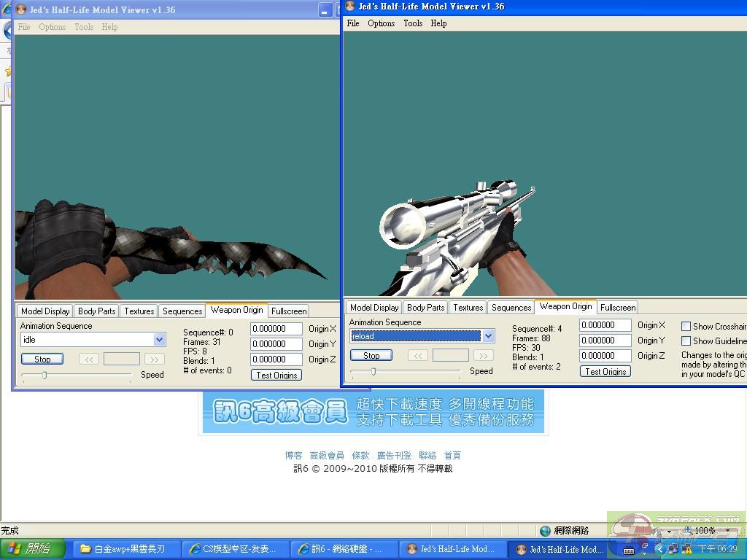Switch to Model Display tab in right window
Viewport: 747px width, 560px height.
(374, 308)
